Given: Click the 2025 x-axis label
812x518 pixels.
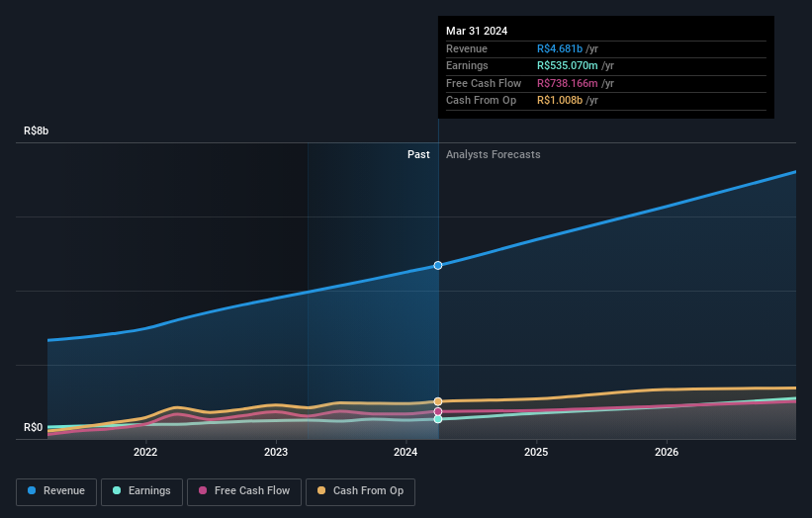Looking at the screenshot, I should [x=536, y=453].
